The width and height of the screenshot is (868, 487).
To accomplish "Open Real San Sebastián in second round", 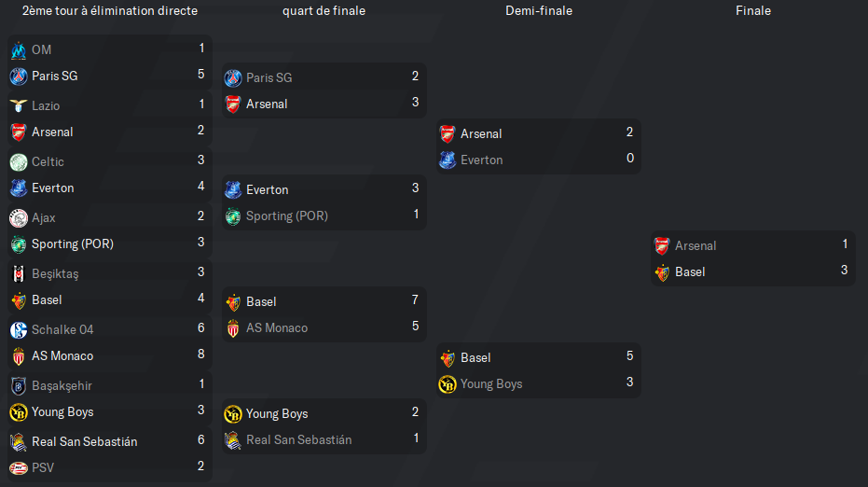I will pyautogui.click(x=84, y=441).
